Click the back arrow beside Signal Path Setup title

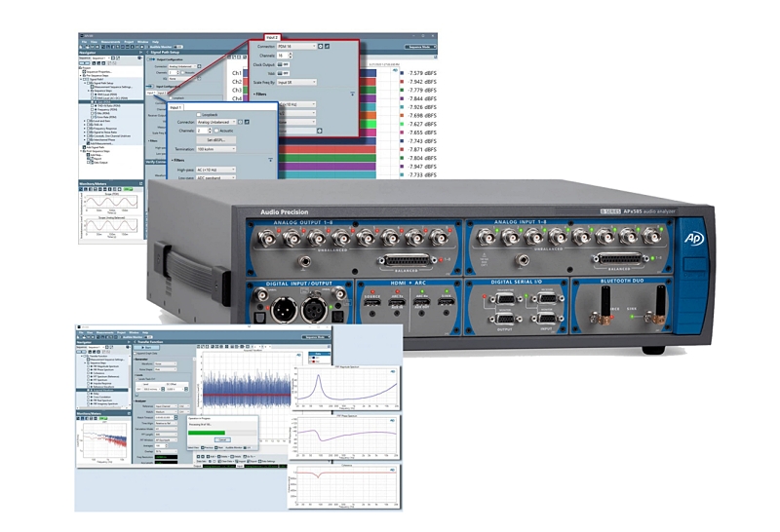(147, 53)
